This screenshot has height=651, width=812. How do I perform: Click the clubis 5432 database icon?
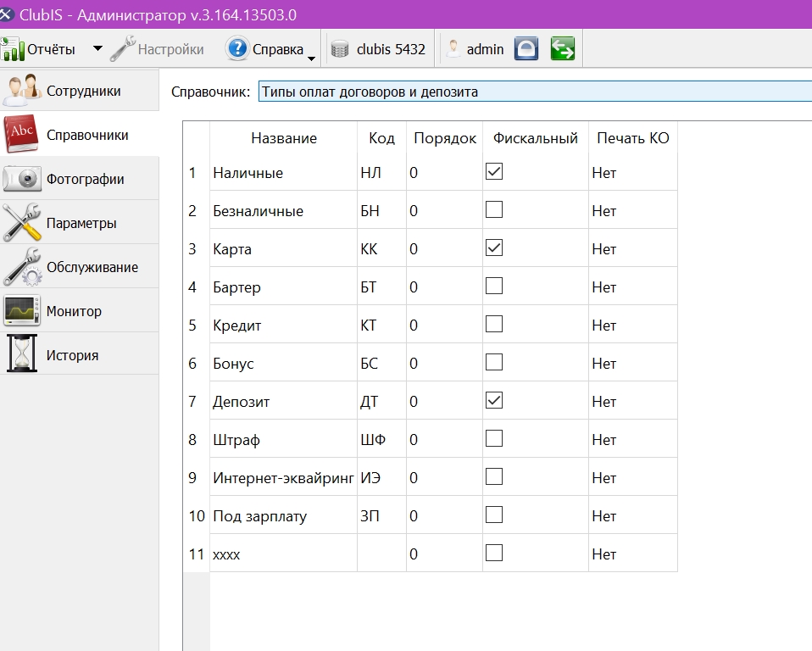[x=340, y=49]
